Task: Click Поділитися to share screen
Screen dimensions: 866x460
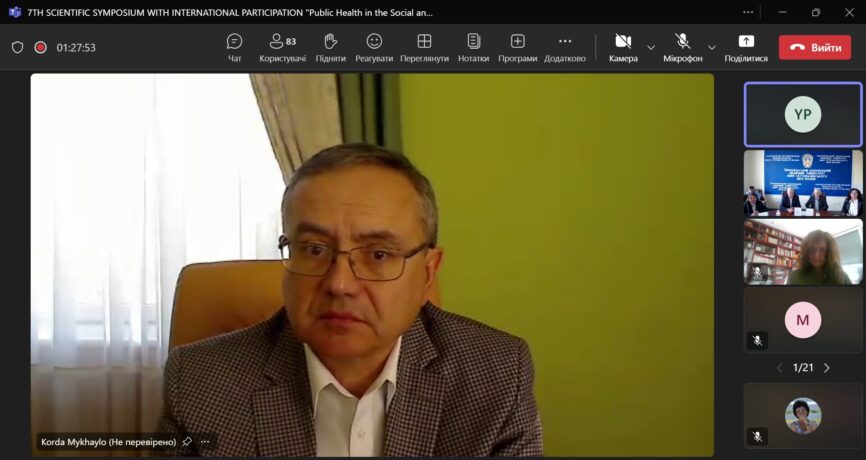Action: (x=746, y=46)
